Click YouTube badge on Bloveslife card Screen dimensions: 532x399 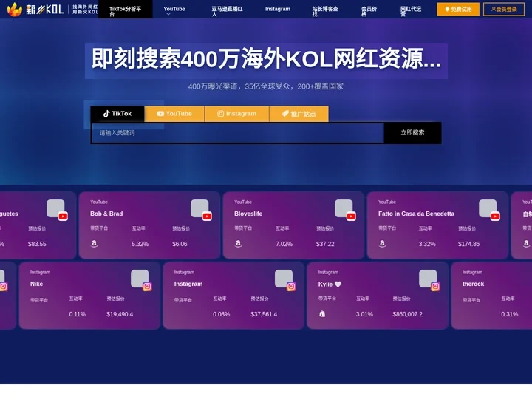pyautogui.click(x=351, y=216)
